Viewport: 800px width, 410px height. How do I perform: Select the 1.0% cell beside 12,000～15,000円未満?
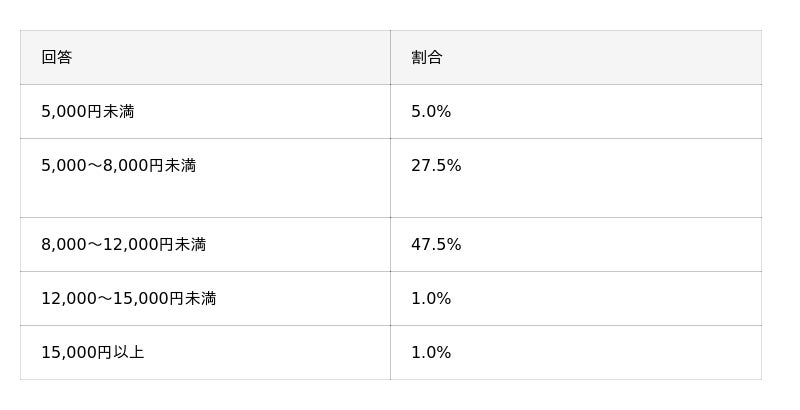pyautogui.click(x=431, y=298)
